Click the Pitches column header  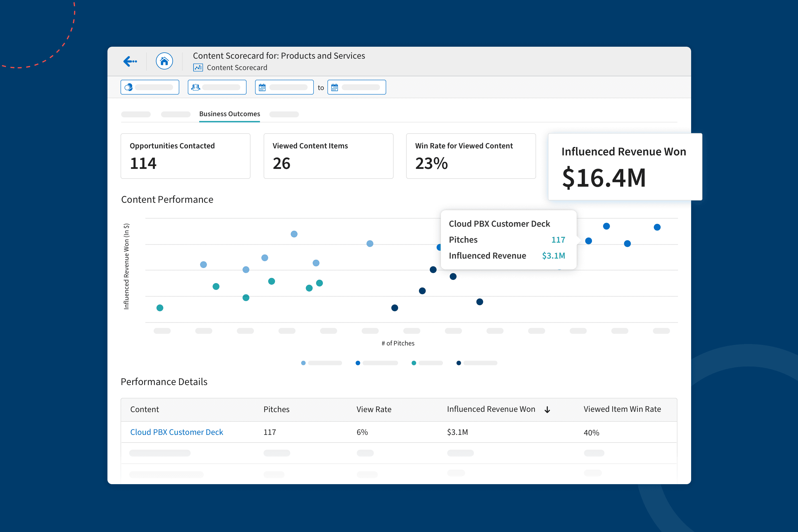276,409
